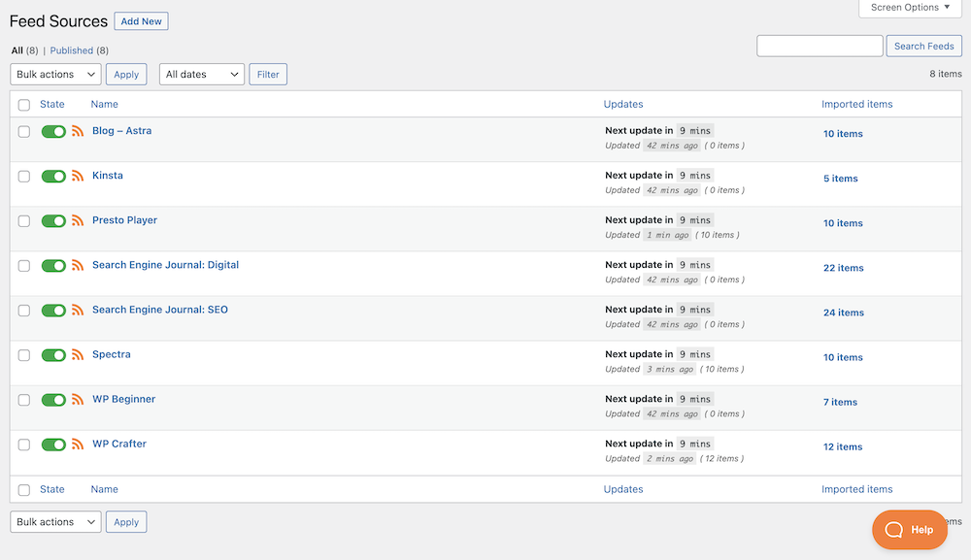Image resolution: width=971 pixels, height=560 pixels.
Task: Filter by Published (8) feeds
Action: (x=80, y=50)
